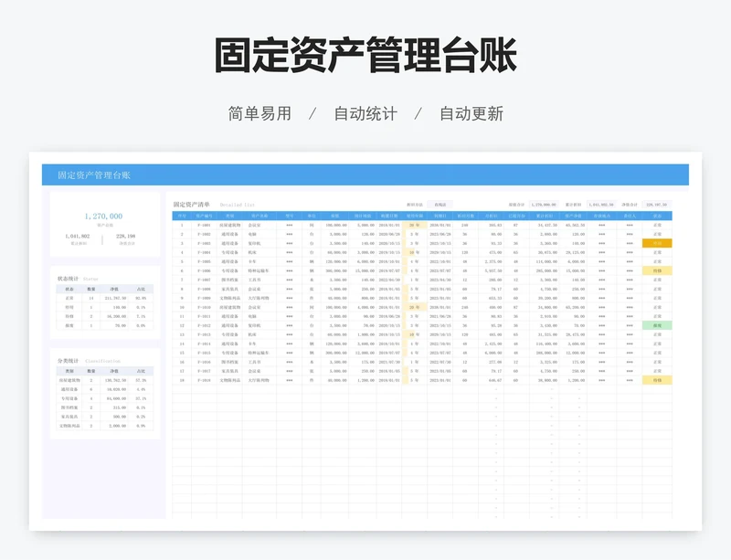Click the 占比 header in classification table
Image resolution: width=731 pixels, height=560 pixels.
click(141, 371)
